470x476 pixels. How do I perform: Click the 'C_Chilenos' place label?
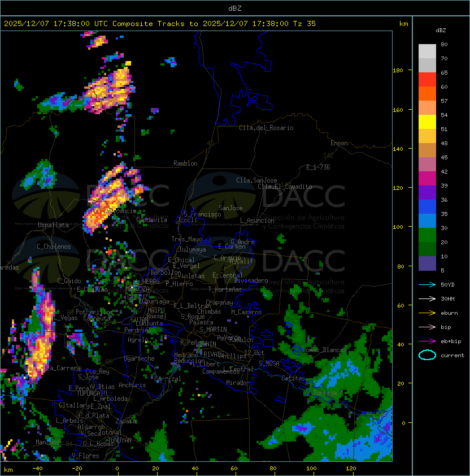(54, 246)
